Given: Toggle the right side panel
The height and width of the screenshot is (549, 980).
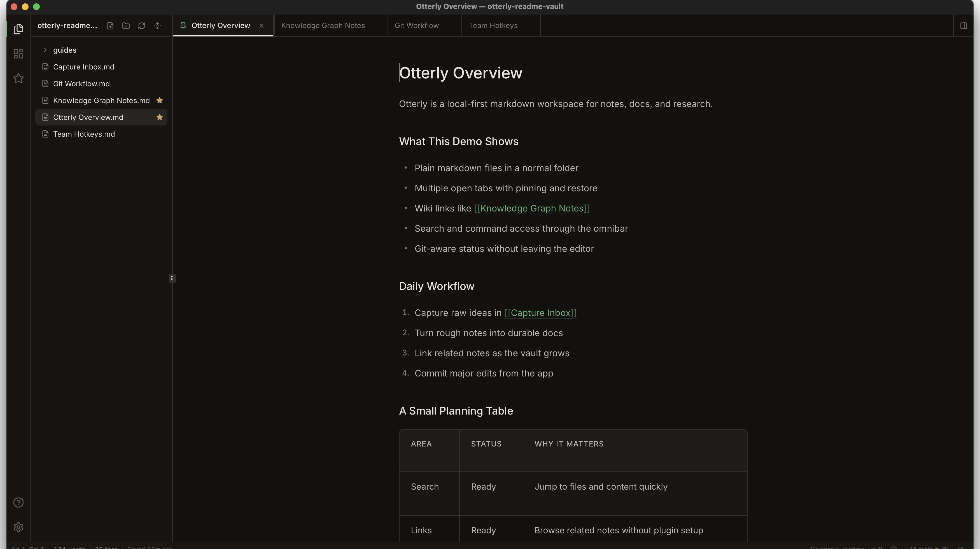Looking at the screenshot, I should [964, 25].
